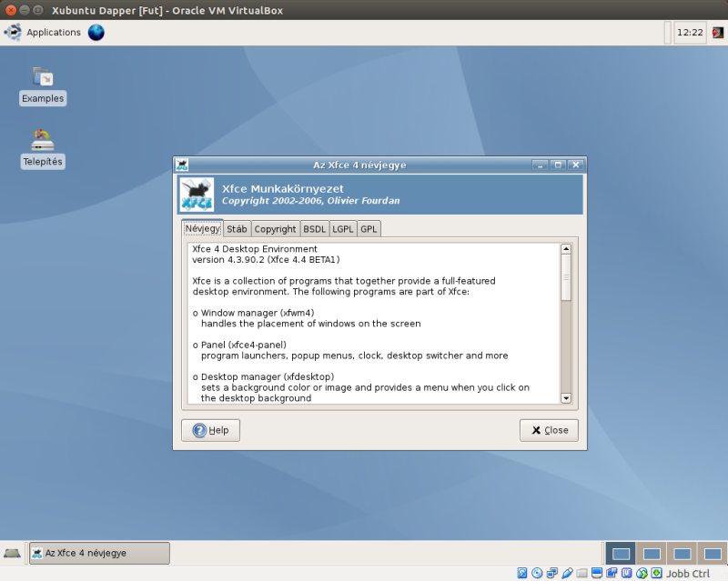Viewport: 728px width, 581px height.
Task: Switch to workspace 2 in pager
Action: (652, 554)
